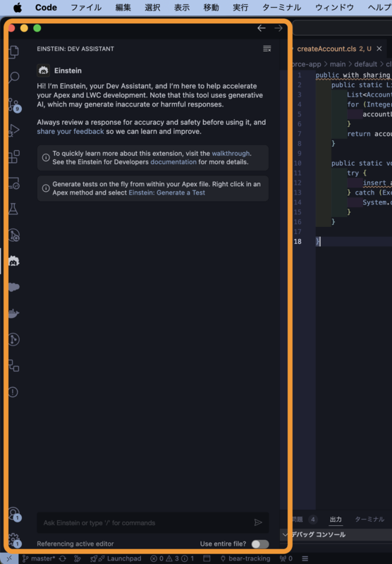Viewport: 392px width, 564px height.
Task: Go forward with the right arrow
Action: coord(278,28)
